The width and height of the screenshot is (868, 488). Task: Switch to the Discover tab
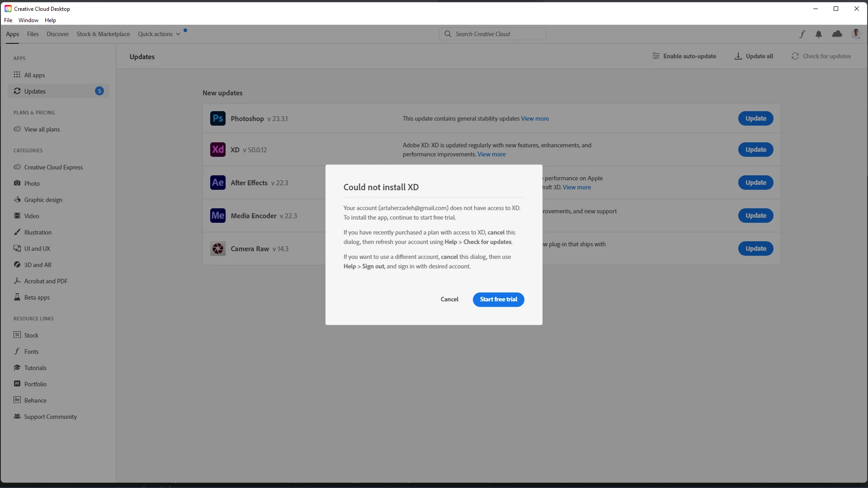pyautogui.click(x=57, y=34)
